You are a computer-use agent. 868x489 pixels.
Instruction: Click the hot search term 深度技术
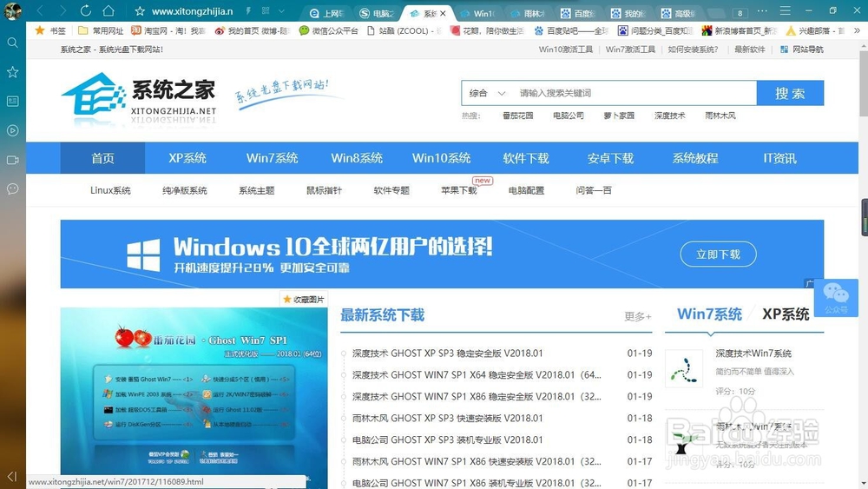coord(670,116)
